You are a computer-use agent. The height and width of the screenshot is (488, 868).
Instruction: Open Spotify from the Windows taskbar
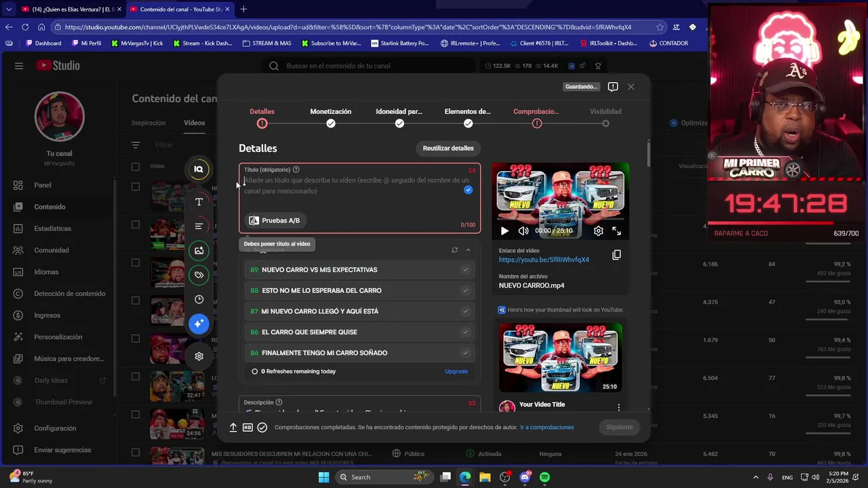coord(545,477)
